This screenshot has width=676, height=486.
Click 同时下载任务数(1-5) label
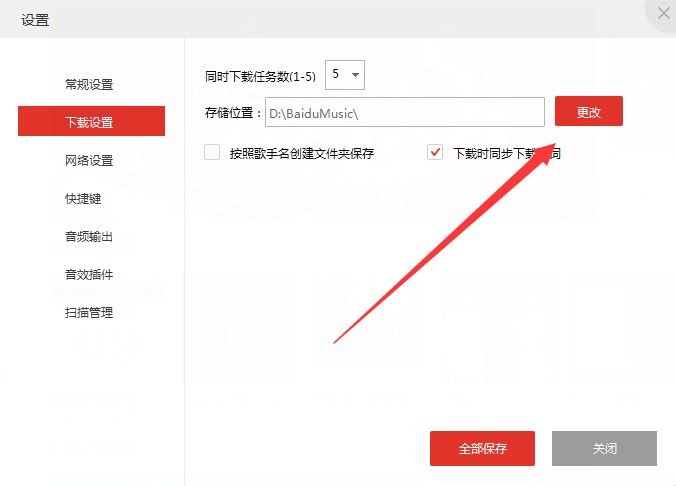(260, 77)
